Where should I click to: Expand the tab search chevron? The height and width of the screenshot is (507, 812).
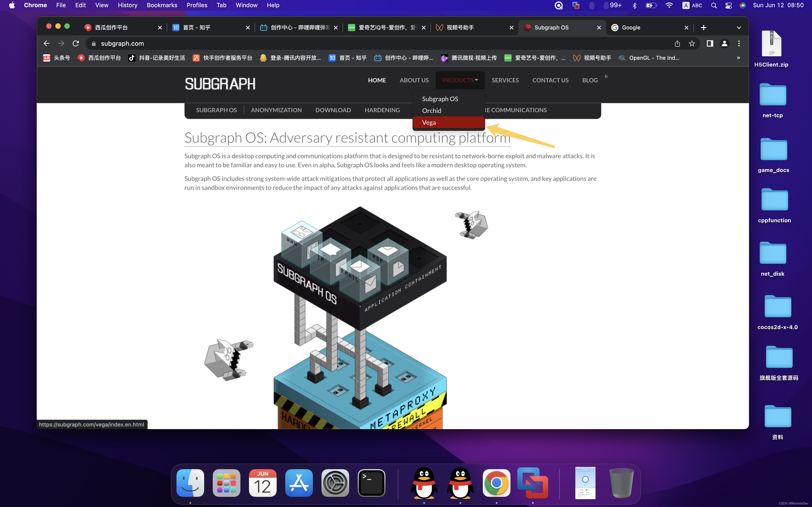click(739, 27)
